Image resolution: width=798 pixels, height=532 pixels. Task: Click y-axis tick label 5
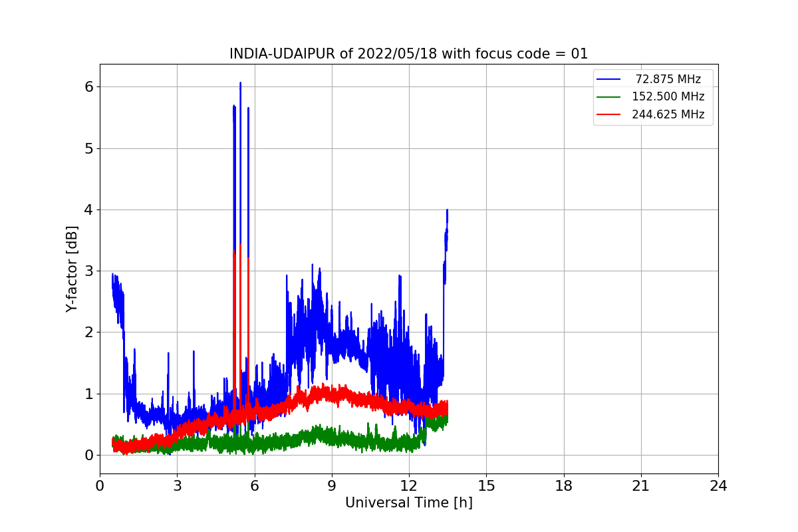tap(90, 148)
